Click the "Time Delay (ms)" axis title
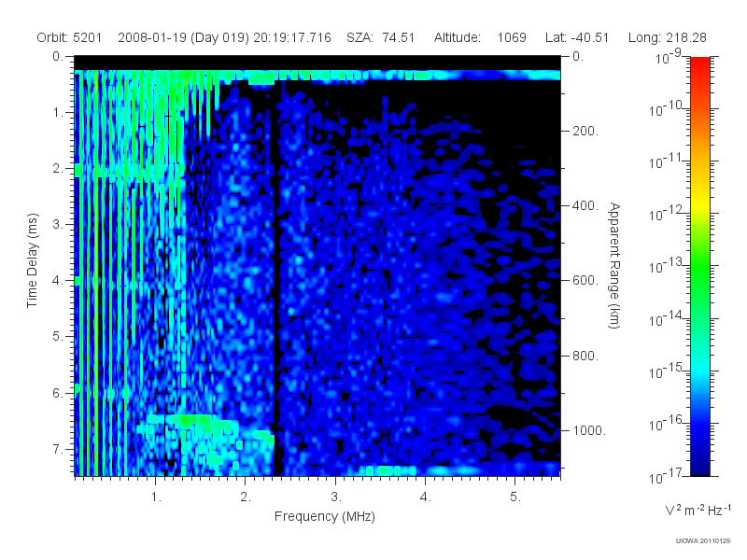747x560 pixels. (x=32, y=260)
